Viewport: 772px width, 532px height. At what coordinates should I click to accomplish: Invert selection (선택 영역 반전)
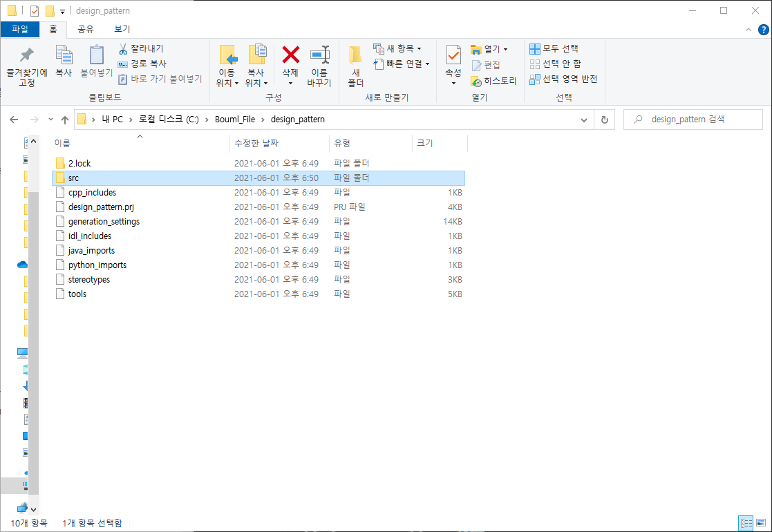point(564,79)
